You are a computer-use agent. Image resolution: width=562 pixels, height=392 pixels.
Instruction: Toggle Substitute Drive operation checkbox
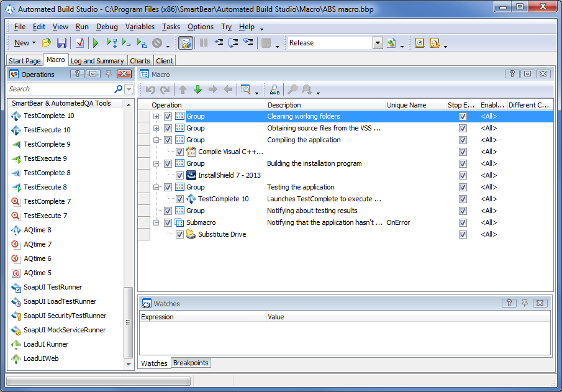point(179,235)
